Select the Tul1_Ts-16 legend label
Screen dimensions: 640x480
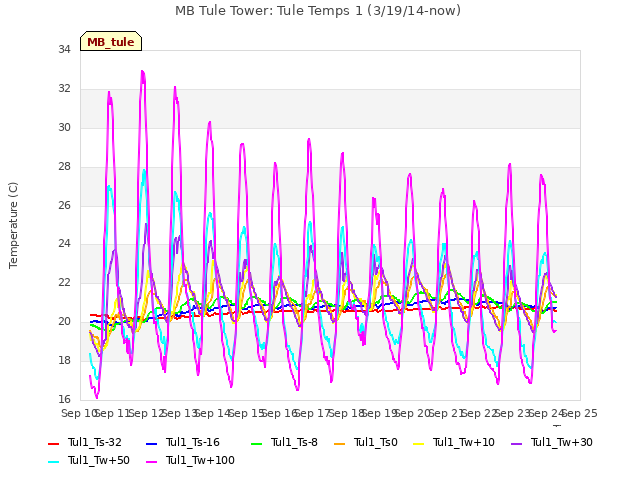pyautogui.click(x=193, y=442)
